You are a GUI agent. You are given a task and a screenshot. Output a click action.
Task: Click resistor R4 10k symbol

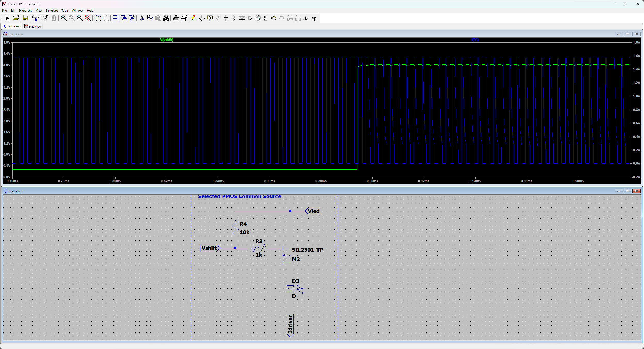[x=235, y=228]
